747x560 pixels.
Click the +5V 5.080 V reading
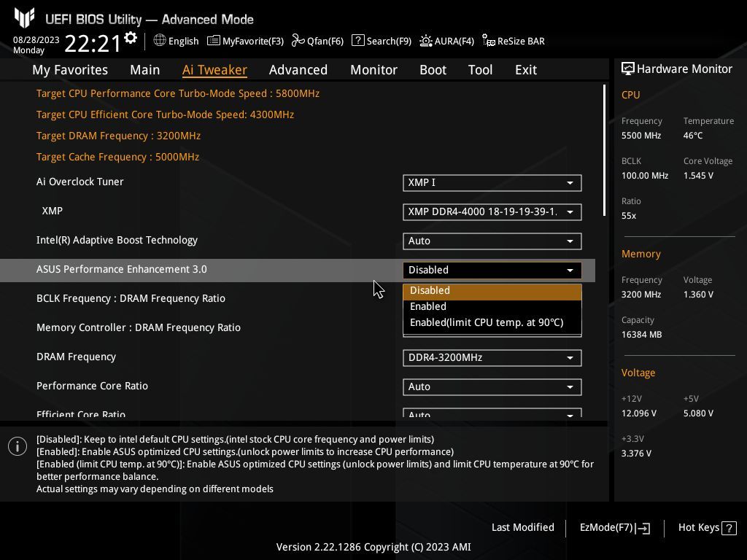tap(698, 413)
